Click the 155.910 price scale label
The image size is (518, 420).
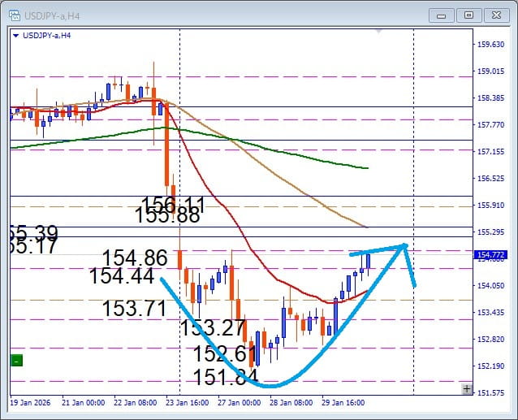tap(491, 205)
